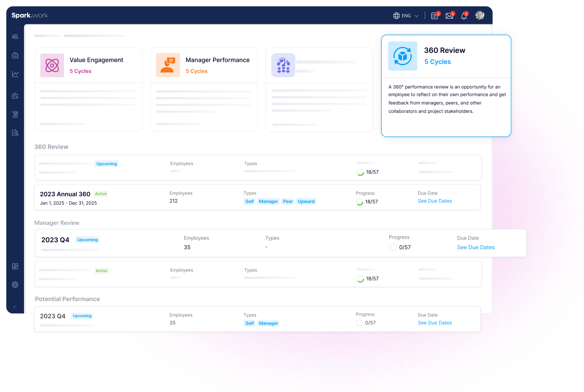Click the Manager type tag in 2023 Annual 360
The width and height of the screenshot is (584, 392).
coord(269,201)
